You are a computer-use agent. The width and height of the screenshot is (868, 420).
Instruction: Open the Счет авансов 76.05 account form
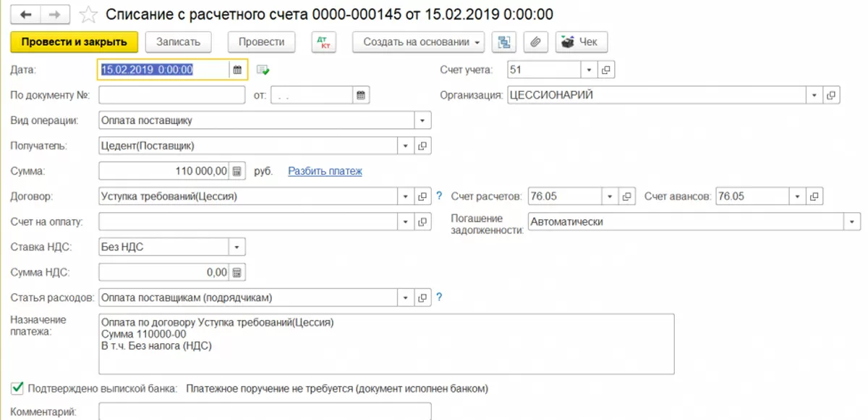click(814, 196)
